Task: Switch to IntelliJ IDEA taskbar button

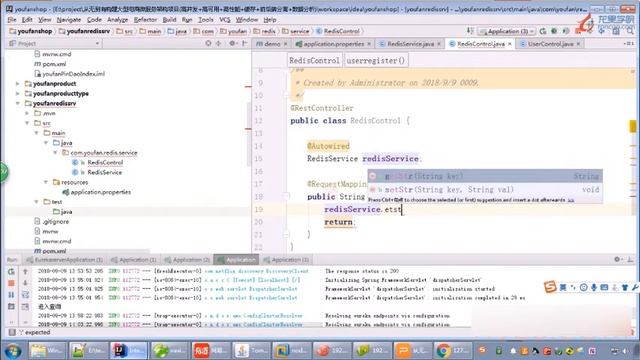Action: click(127, 351)
